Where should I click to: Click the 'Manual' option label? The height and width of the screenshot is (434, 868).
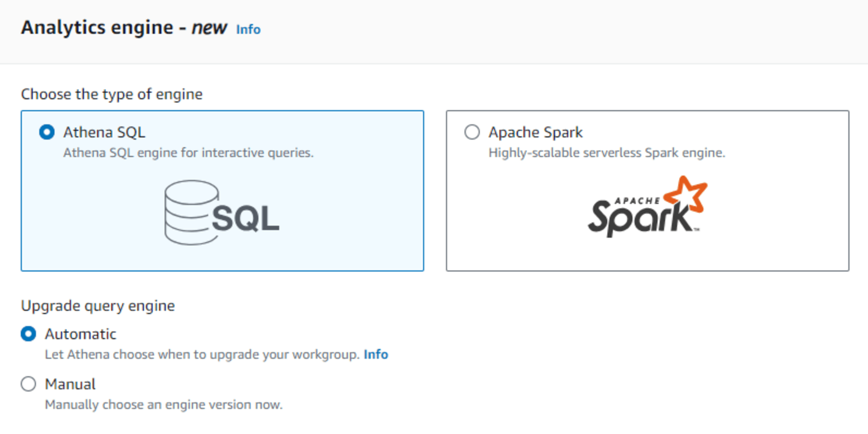click(70, 385)
